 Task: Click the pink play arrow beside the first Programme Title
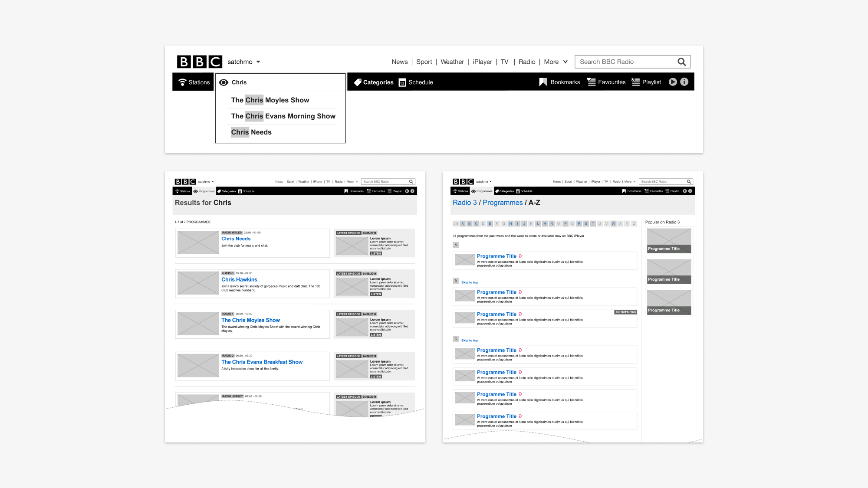(520, 256)
